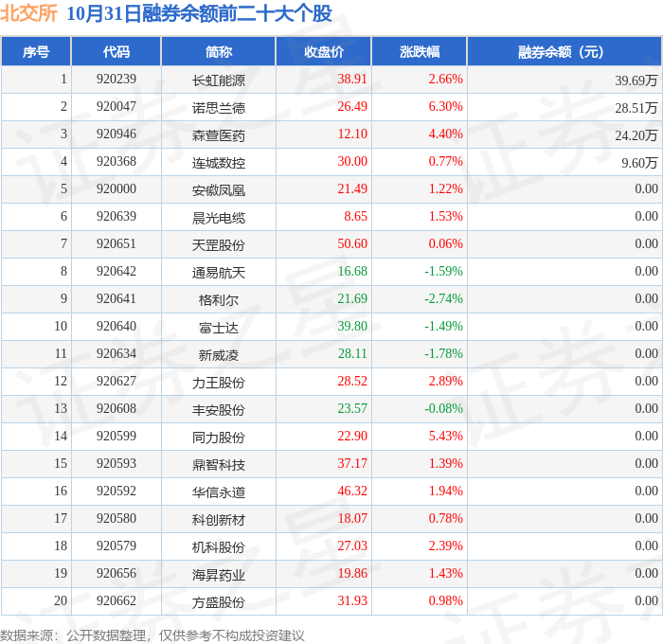The height and width of the screenshot is (644, 663).
Task: Select stock name 诺思兰德
Action: 219,107
